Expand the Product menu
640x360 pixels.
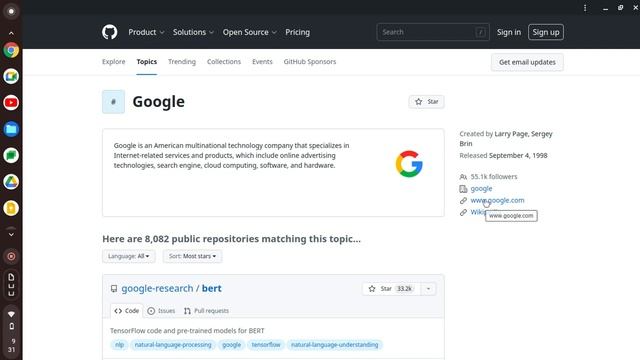coord(146,32)
